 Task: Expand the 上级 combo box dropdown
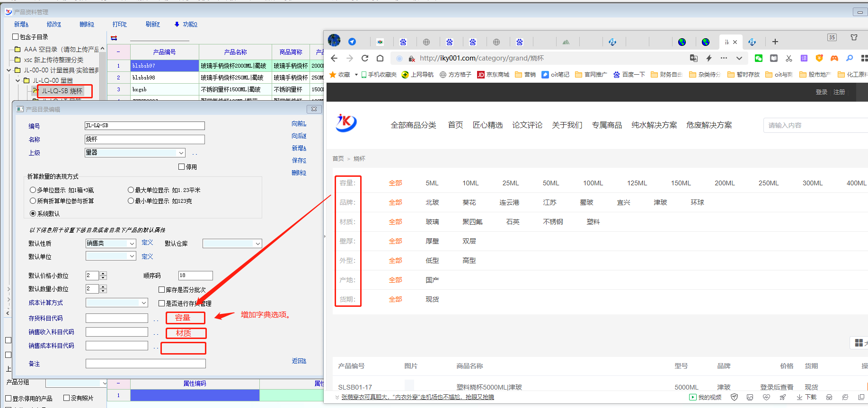tap(181, 153)
